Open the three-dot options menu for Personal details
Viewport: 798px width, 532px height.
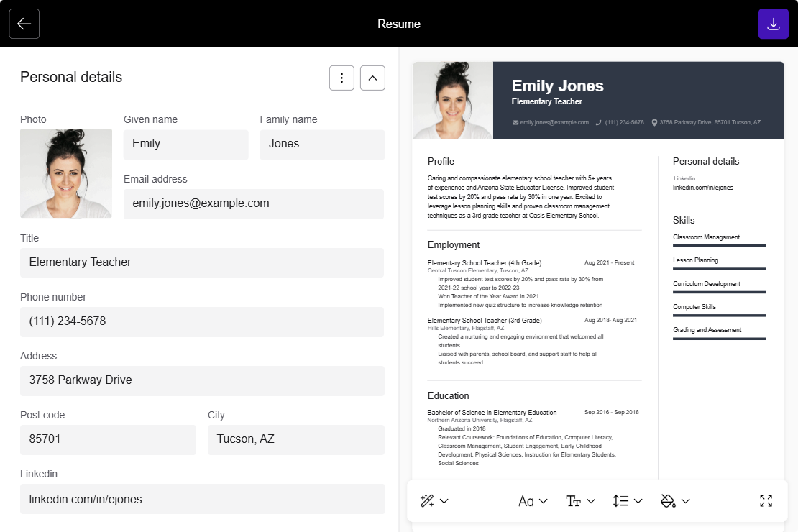341,78
